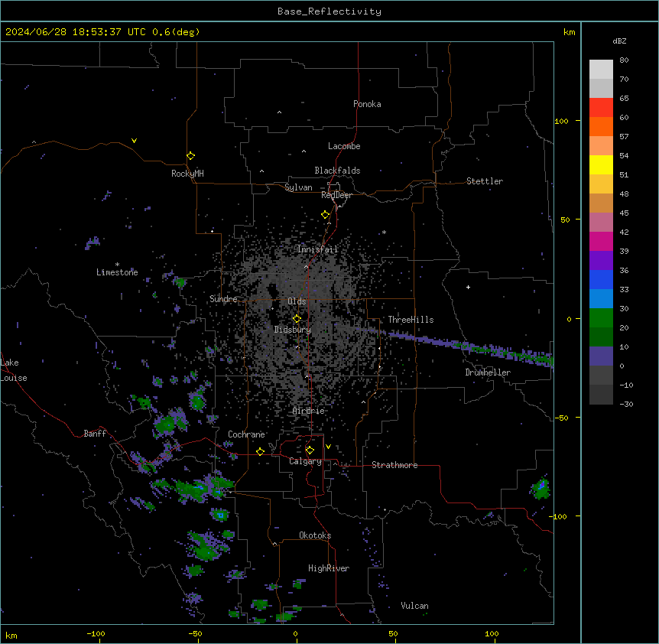Click the Airdrie label
Image resolution: width=659 pixels, height=644 pixels.
click(308, 411)
